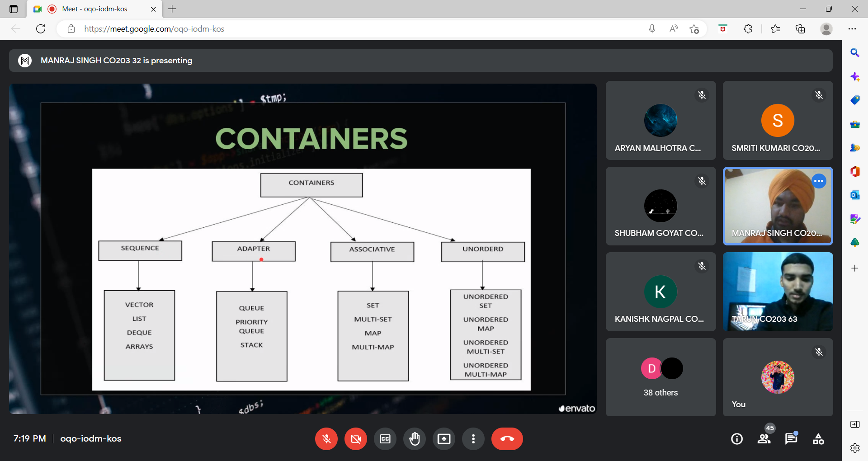Click the 38 others participants tile
The width and height of the screenshot is (868, 461).
pos(660,377)
